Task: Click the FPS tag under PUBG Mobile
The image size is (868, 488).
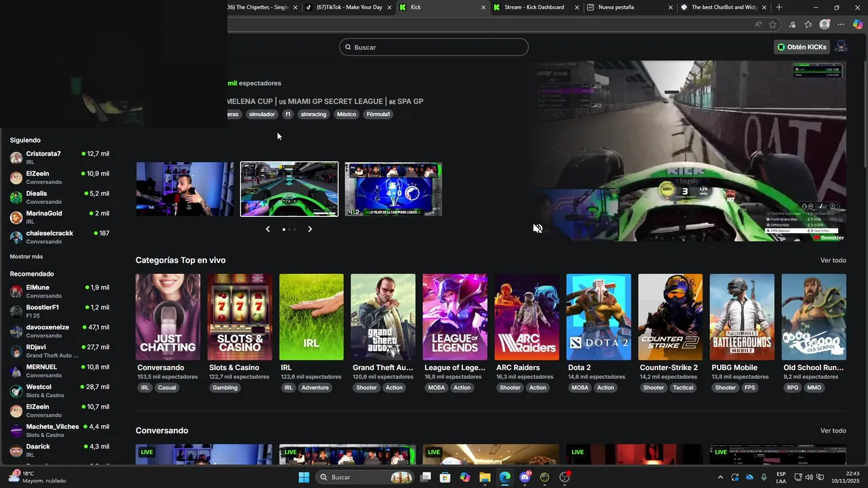Action: pos(749,388)
